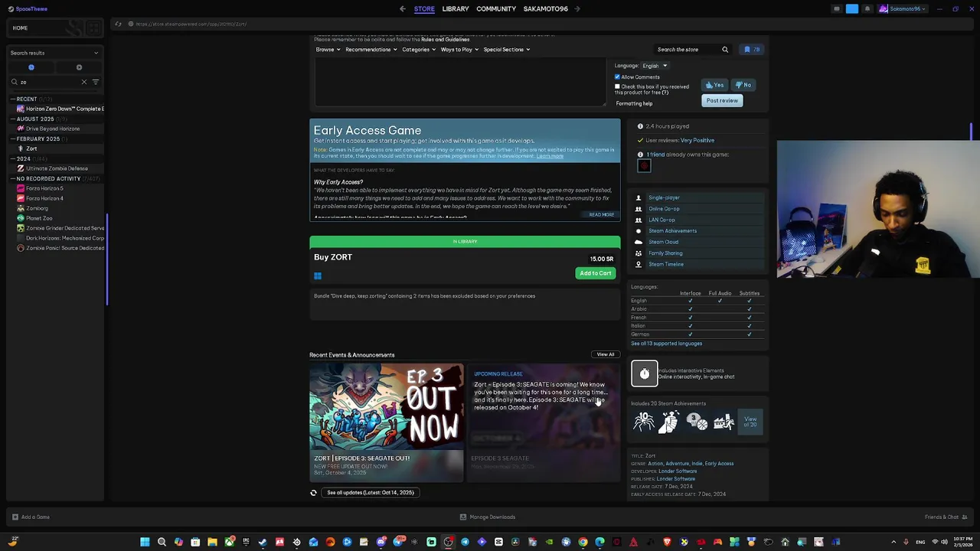Reload the store page
This screenshot has width=980, height=551.
click(x=118, y=24)
